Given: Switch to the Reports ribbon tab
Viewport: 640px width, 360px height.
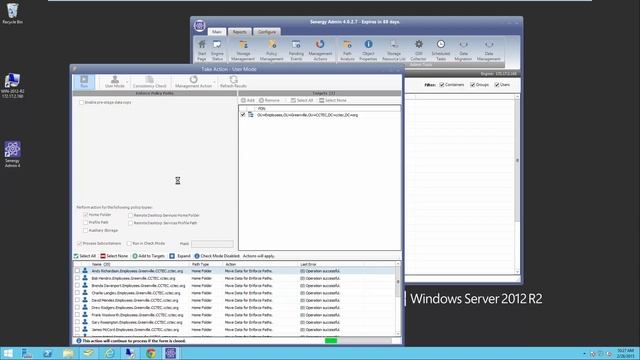Looking at the screenshot, I should pos(239,32).
